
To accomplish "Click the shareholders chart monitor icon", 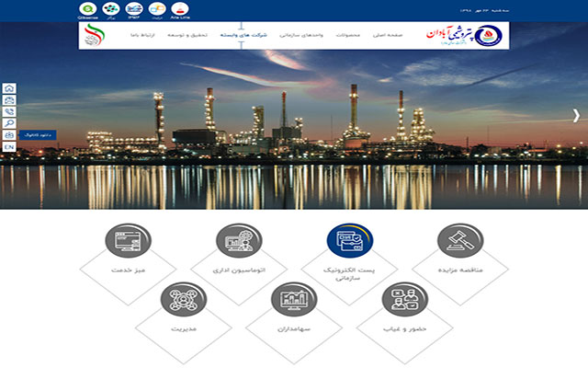I will 294,299.
